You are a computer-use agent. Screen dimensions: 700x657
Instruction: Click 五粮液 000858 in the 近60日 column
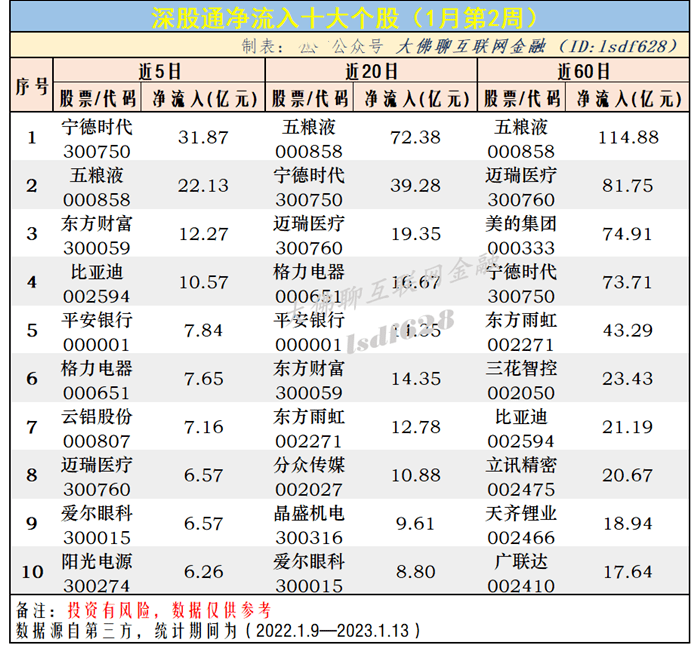click(521, 138)
